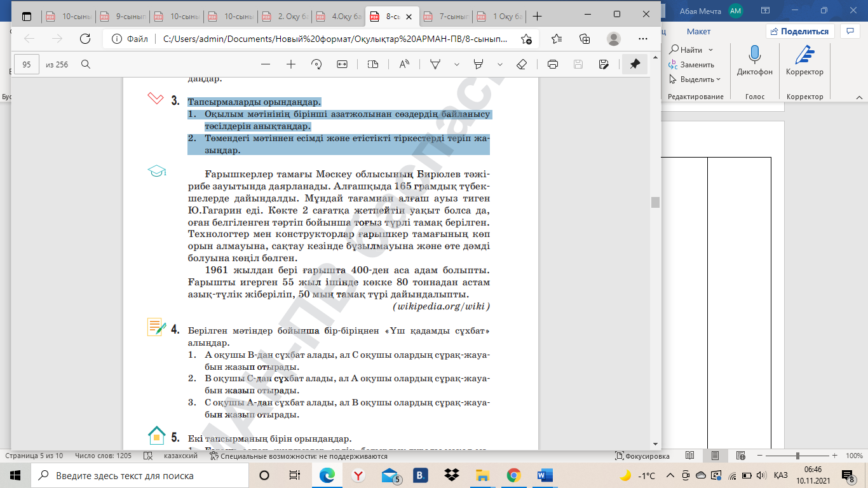This screenshot has height=488, width=868.
Task: Expand the Найти dropdown arrow
Action: (710, 50)
